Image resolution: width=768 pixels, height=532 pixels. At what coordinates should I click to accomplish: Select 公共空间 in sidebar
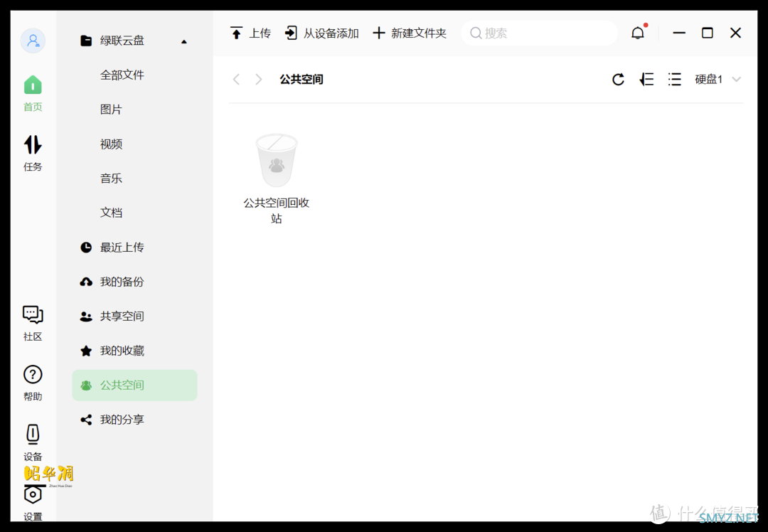134,385
